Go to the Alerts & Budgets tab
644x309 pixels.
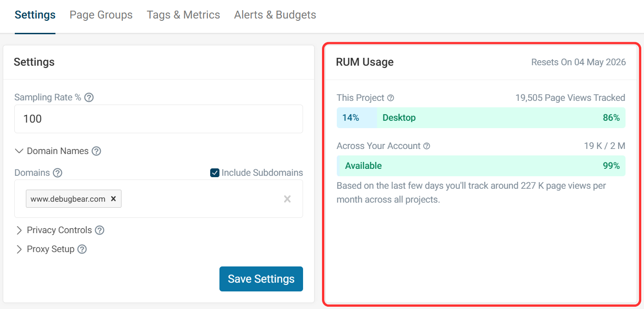click(x=275, y=15)
